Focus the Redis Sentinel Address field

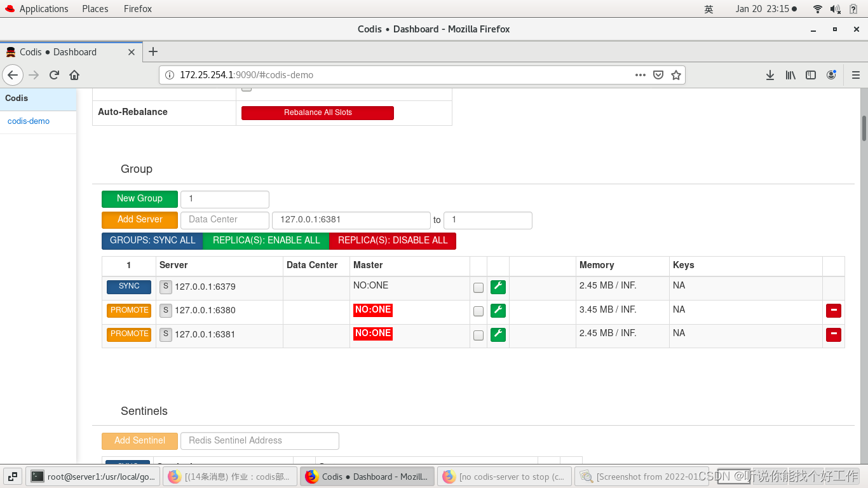pyautogui.click(x=260, y=441)
